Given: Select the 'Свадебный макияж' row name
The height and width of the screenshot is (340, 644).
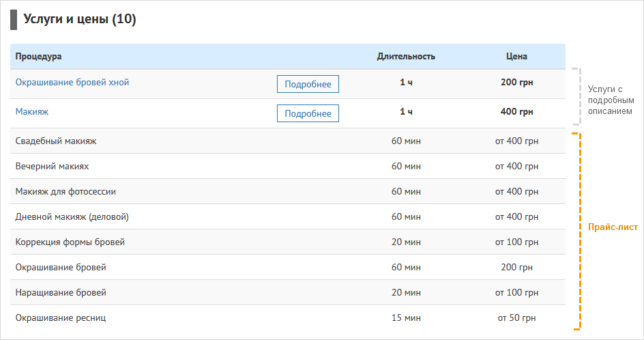Looking at the screenshot, I should point(56,141).
